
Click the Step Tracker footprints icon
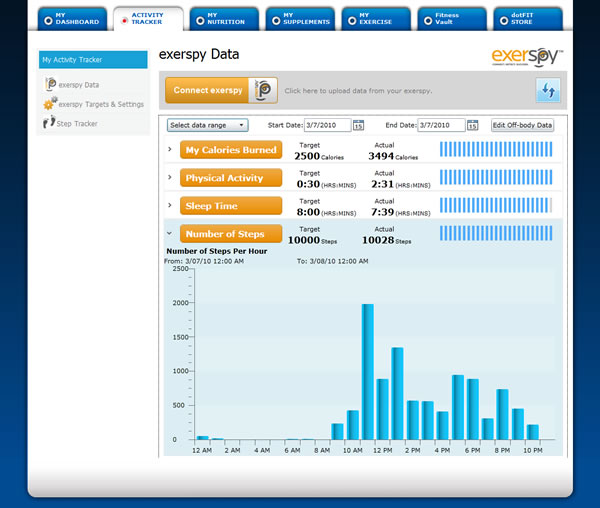click(50, 123)
